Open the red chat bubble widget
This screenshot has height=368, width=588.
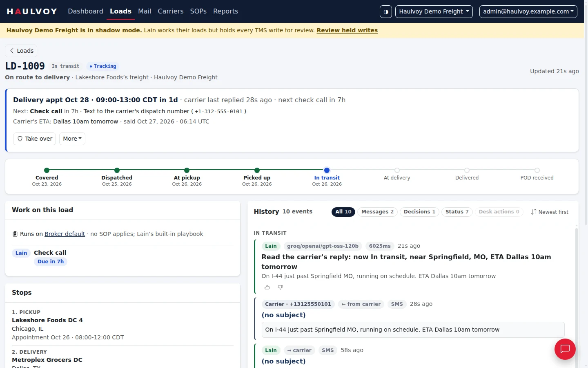pos(565,349)
